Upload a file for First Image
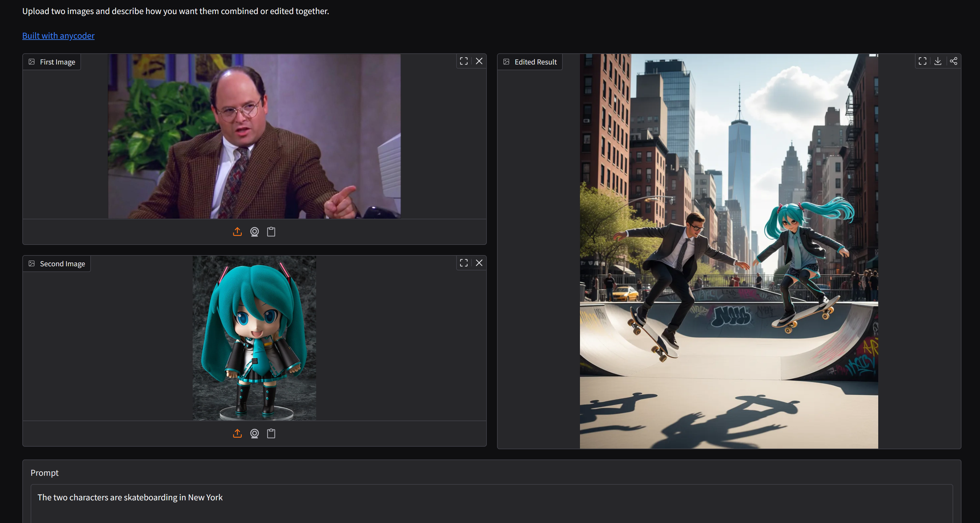 click(x=237, y=231)
